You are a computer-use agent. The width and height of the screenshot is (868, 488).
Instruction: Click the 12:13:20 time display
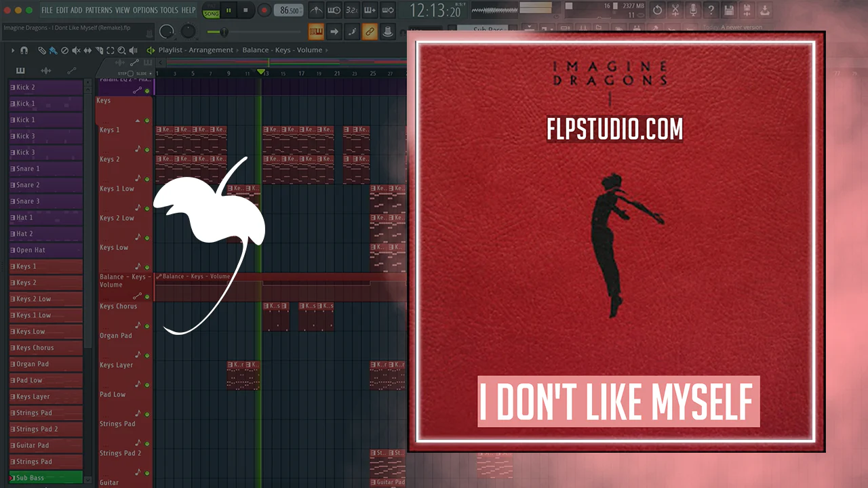coord(435,11)
